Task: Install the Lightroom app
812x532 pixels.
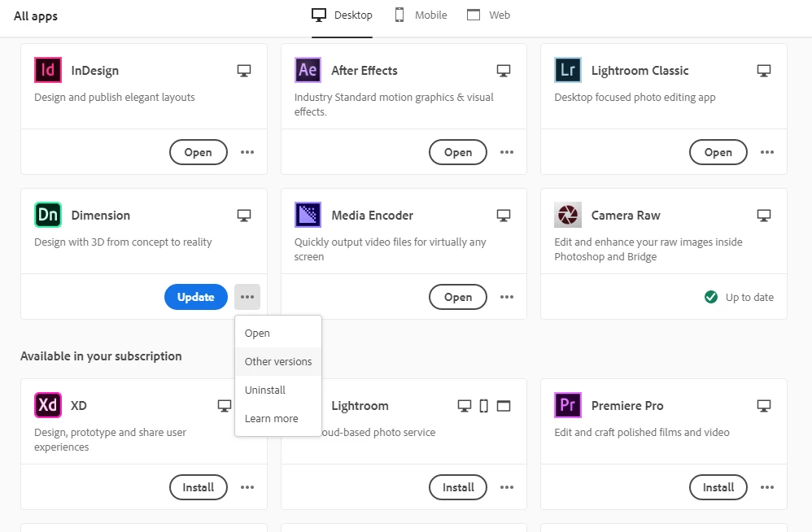Action: tap(458, 487)
